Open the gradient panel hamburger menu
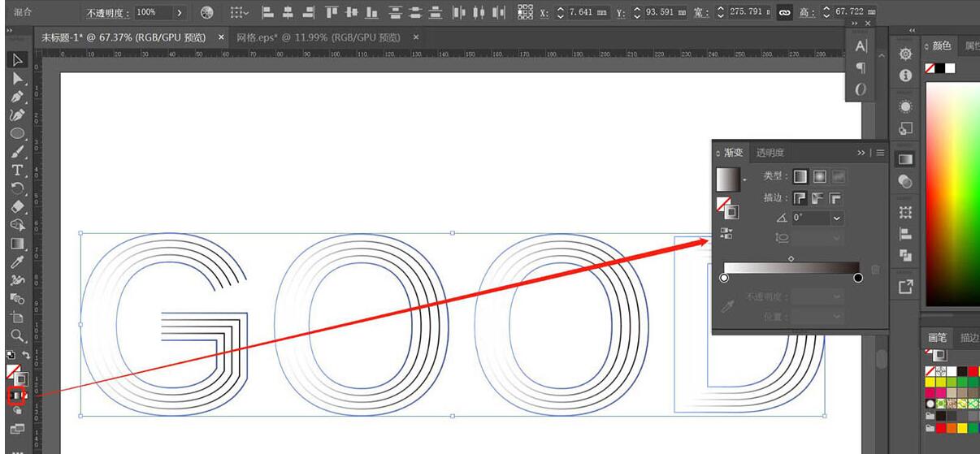Image resolution: width=980 pixels, height=454 pixels. click(x=880, y=153)
